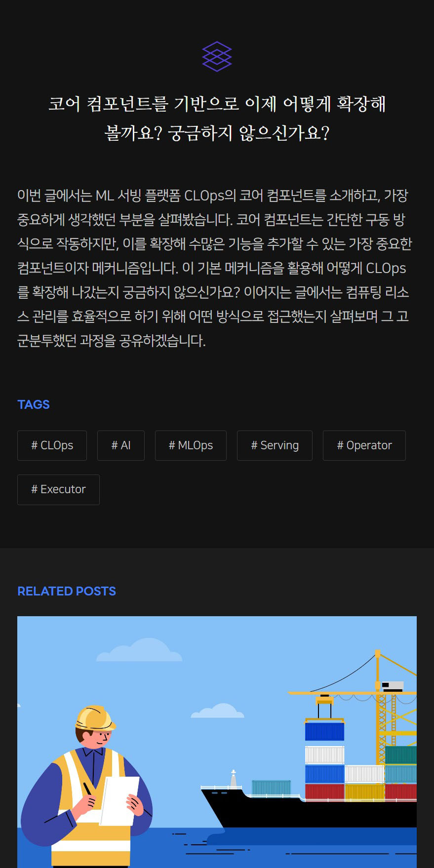Viewport: 434px width, 868px height.
Task: Click the TAGS section heading
Action: click(34, 404)
